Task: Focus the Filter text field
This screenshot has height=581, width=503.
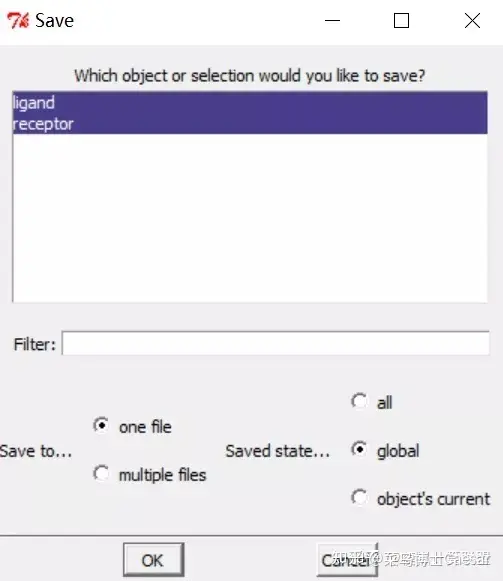Action: click(275, 343)
